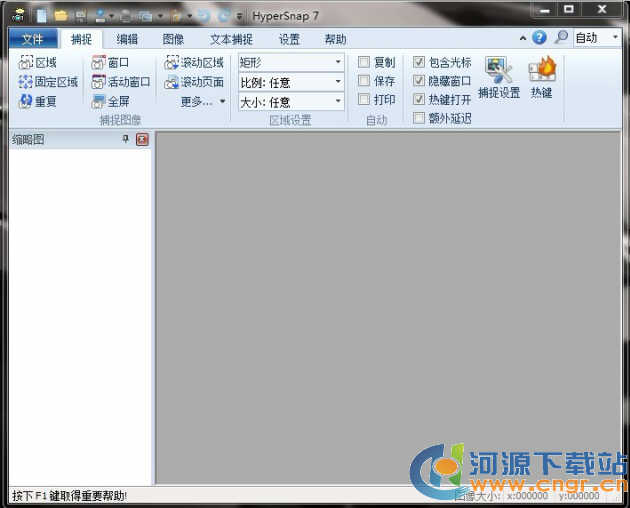Switch to the 设置 (Settings) tab

point(289,39)
